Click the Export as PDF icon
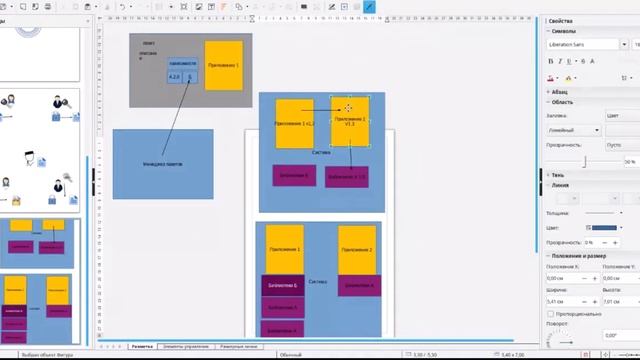The height and width of the screenshot is (360, 640). point(35,7)
